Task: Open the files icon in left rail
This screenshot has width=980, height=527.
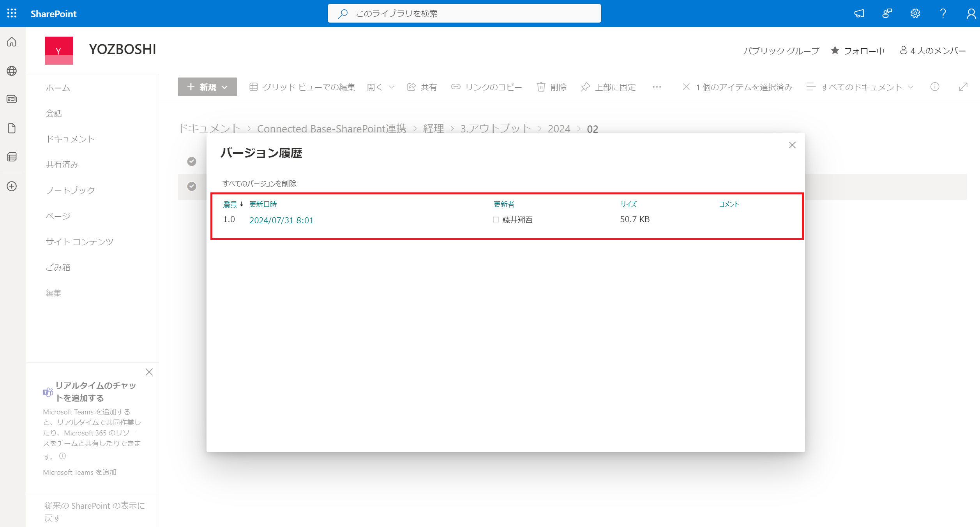Action: (12, 128)
